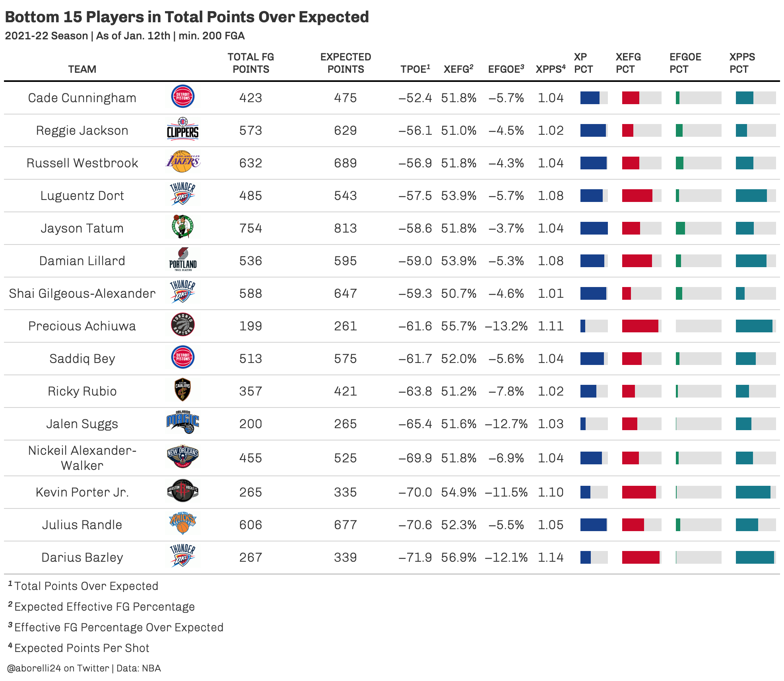Click the Shai Gilgeous-Alexander player name
784x681 pixels.
click(82, 293)
